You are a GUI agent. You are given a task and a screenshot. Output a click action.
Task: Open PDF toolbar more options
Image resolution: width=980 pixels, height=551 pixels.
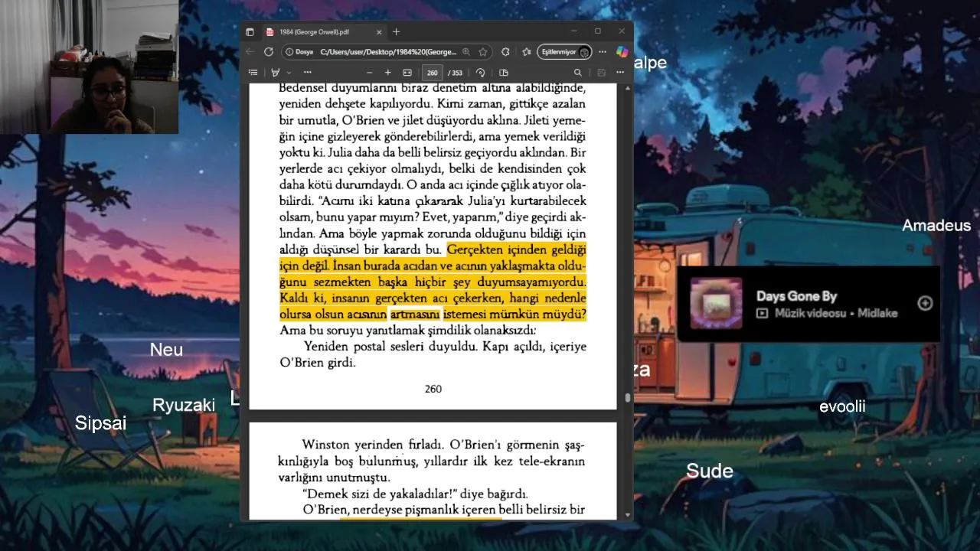point(621,73)
